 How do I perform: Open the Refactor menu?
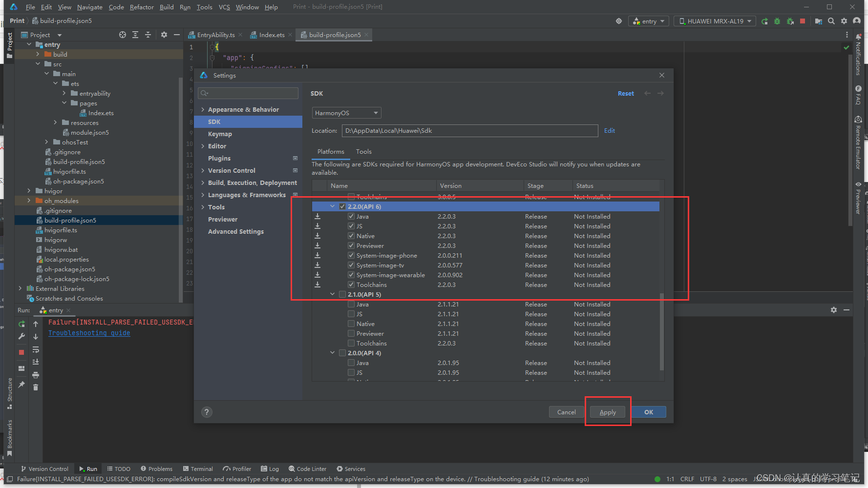click(x=142, y=7)
